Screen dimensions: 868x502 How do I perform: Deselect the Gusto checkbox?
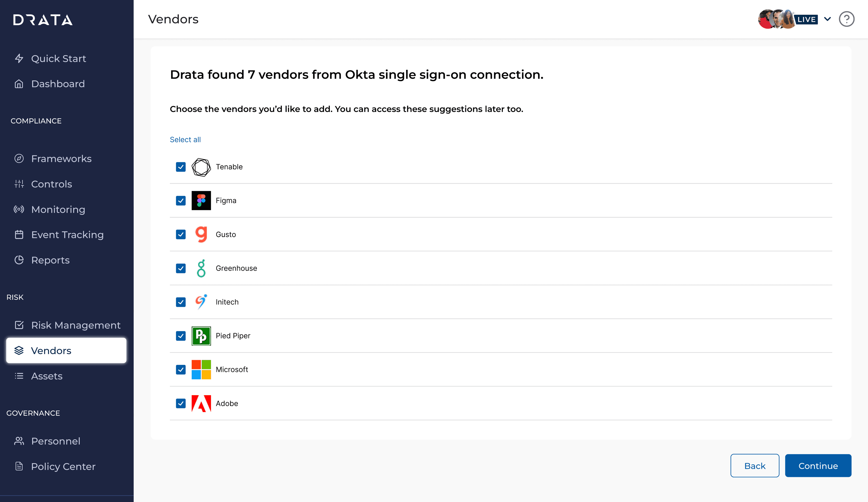click(x=181, y=235)
